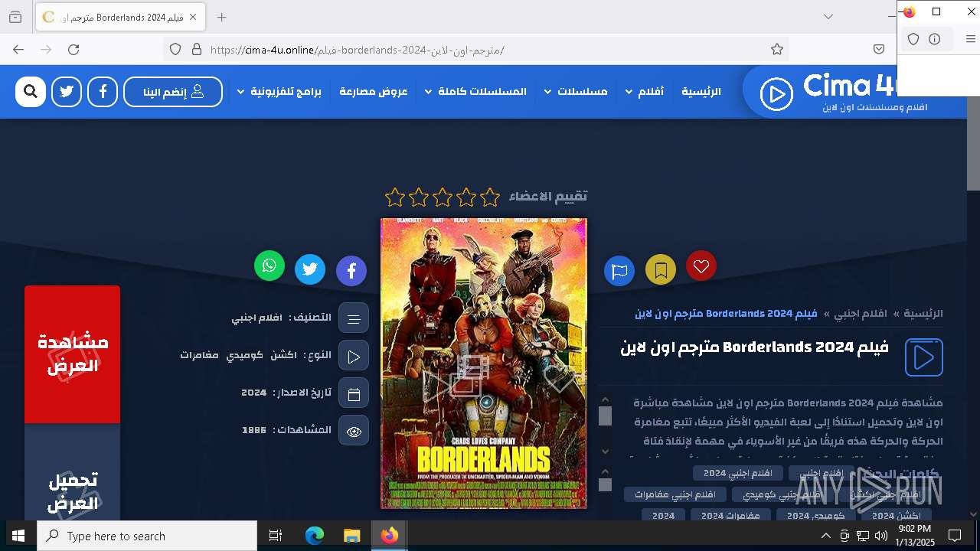Click the افلام اجنبي 2024 keyword tag

[737, 474]
